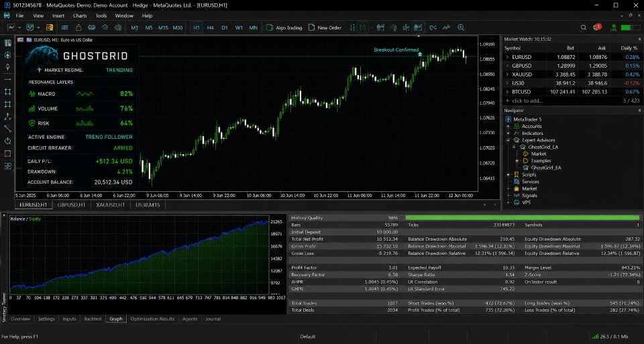Switch to XAUUSD,H1 chart tab
The width and height of the screenshot is (644, 344).
point(110,205)
